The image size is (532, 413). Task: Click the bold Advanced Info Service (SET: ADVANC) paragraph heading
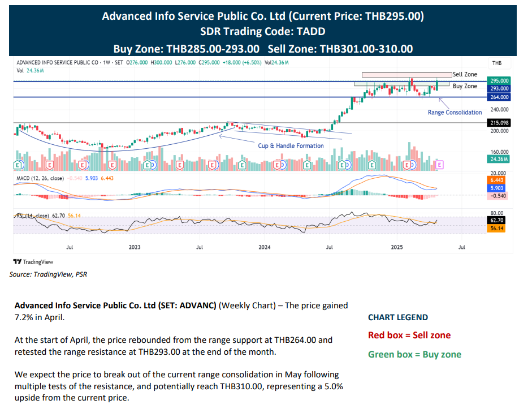(x=115, y=306)
